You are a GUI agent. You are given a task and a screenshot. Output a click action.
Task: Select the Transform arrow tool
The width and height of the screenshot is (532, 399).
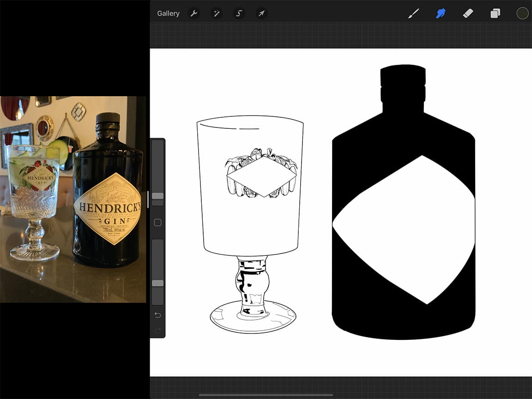pyautogui.click(x=261, y=13)
